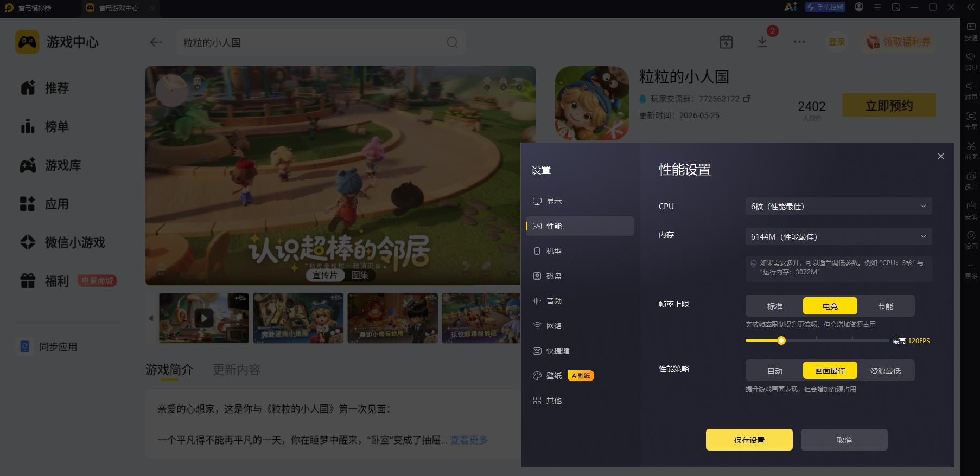Image resolution: width=980 pixels, height=476 pixels.
Task: Close the settings dialog with X
Action: (940, 156)
